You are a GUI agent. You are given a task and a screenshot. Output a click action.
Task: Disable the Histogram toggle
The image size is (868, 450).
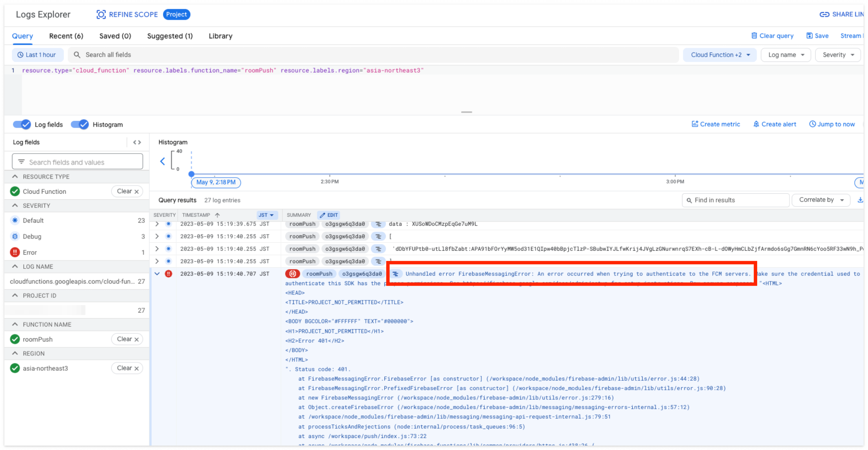click(x=80, y=125)
